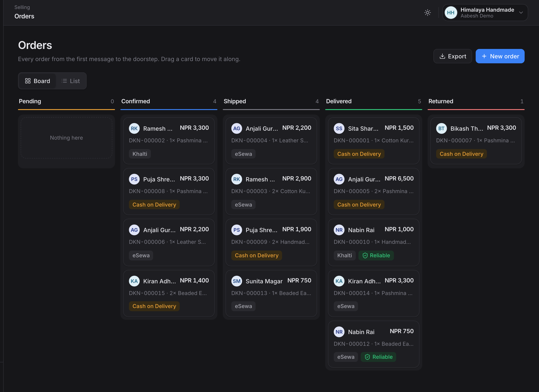
Task: Click the RK avatar on order DKN-000002
Action: 134,128
